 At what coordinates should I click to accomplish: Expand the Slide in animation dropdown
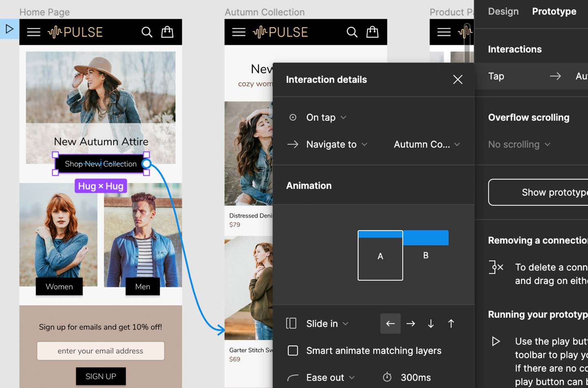click(x=327, y=324)
